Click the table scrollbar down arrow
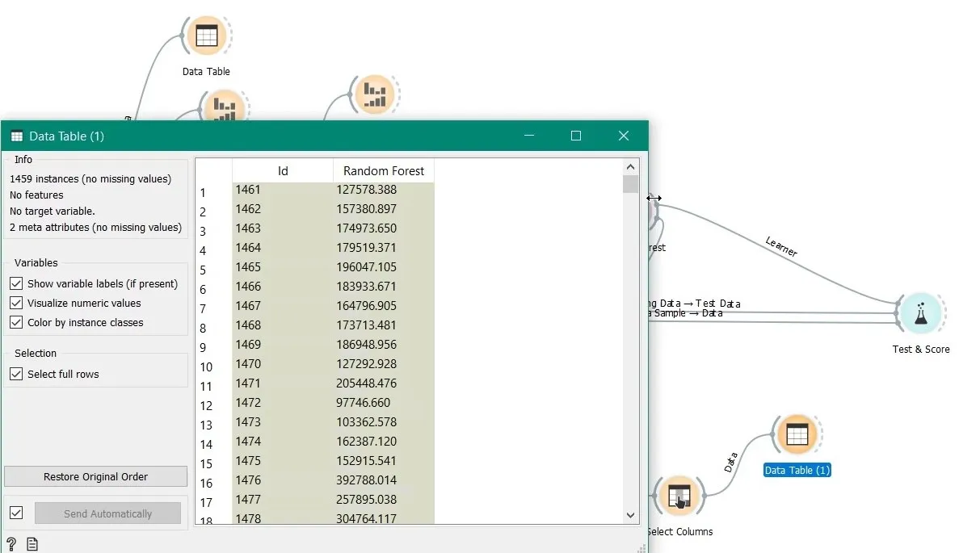 pyautogui.click(x=631, y=515)
